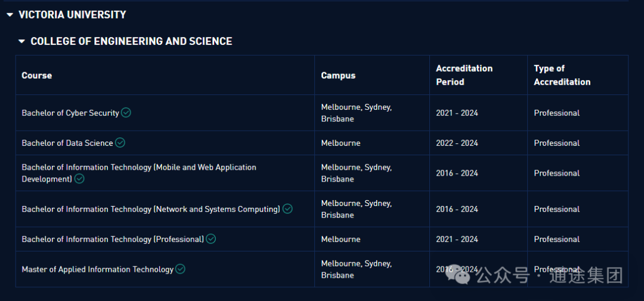Click College of Engineering and Science heading

(x=131, y=41)
